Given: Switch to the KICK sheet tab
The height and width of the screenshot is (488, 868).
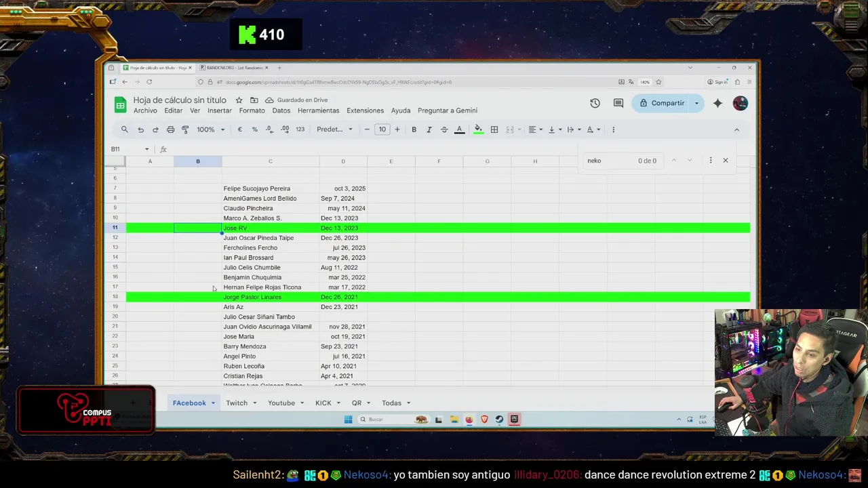Looking at the screenshot, I should pyautogui.click(x=323, y=403).
